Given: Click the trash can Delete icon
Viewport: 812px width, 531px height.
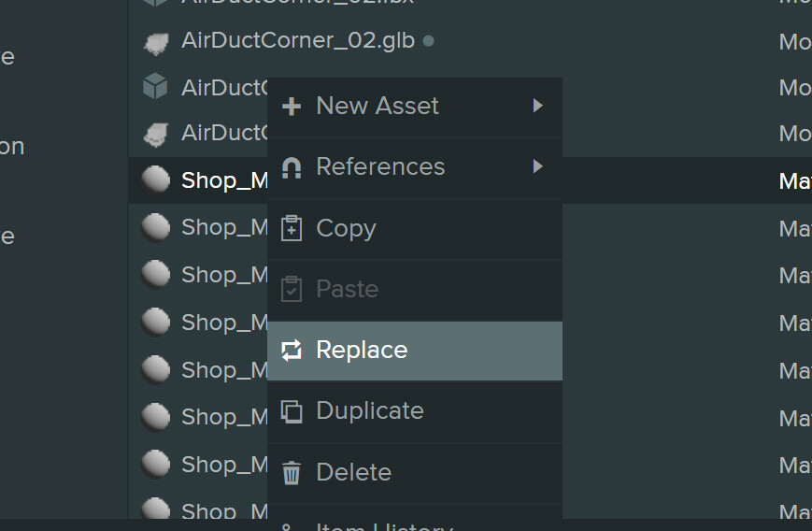Looking at the screenshot, I should pyautogui.click(x=292, y=473).
